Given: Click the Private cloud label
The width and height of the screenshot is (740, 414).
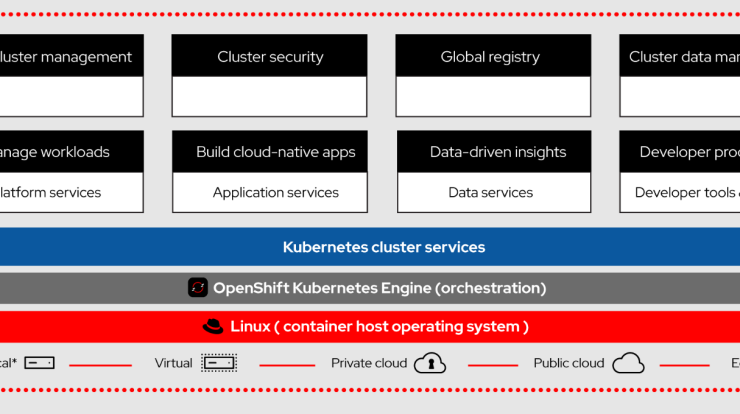Looking at the screenshot, I should [369, 363].
